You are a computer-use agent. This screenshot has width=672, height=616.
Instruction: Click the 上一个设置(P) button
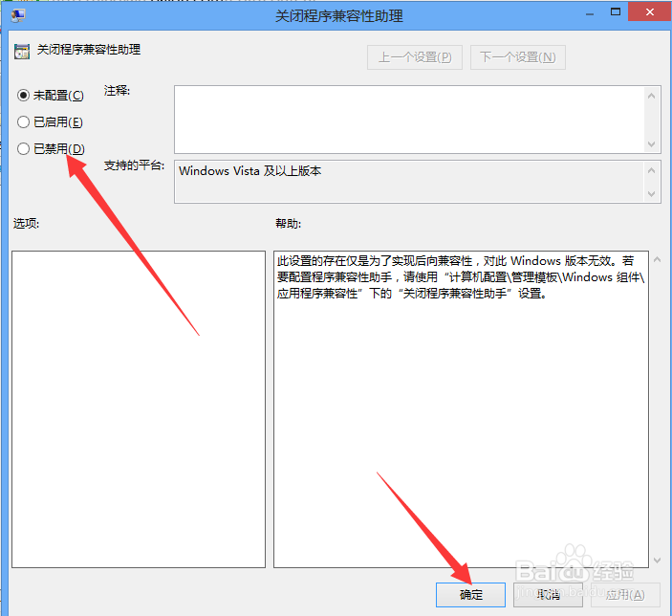[x=415, y=57]
